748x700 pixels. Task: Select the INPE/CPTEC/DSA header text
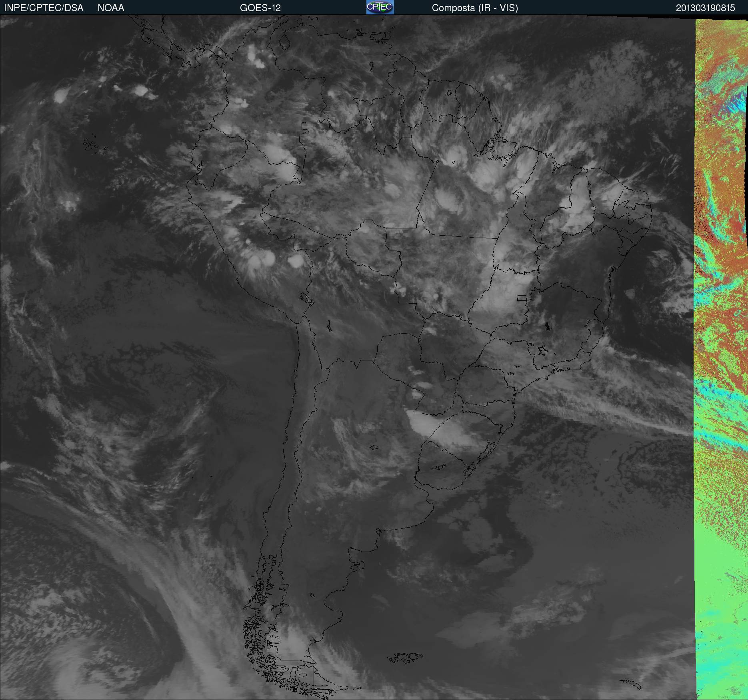pyautogui.click(x=44, y=8)
